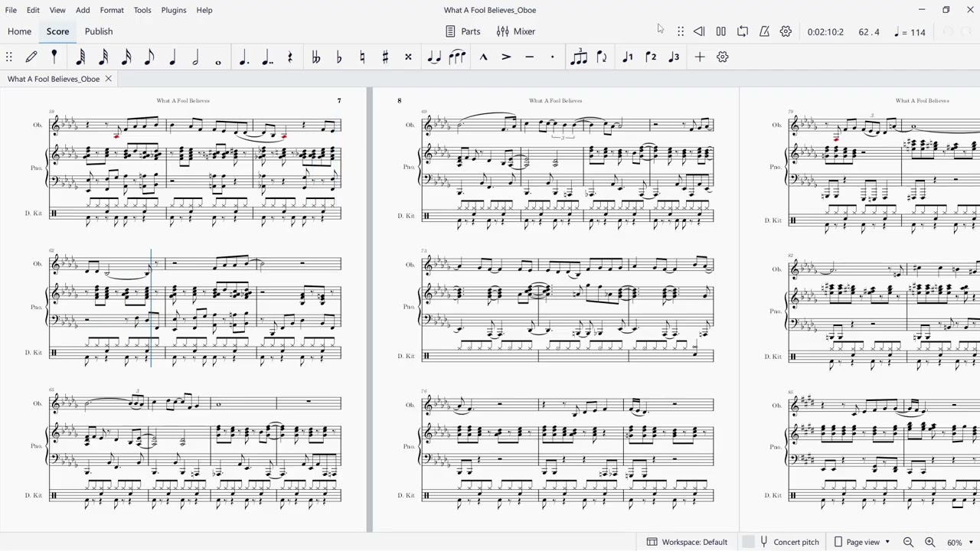The image size is (980, 551).
Task: Grab the note input toolbar handle
Action: coord(9,57)
